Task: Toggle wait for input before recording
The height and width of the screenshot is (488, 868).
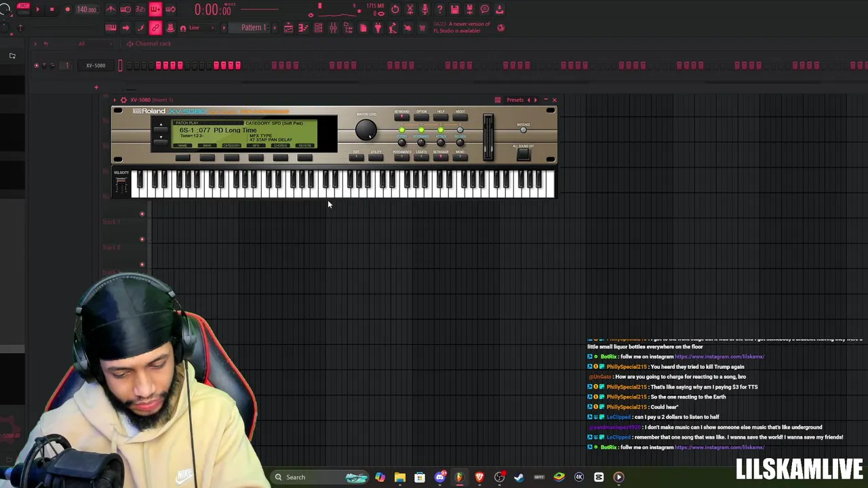Action: (x=125, y=9)
